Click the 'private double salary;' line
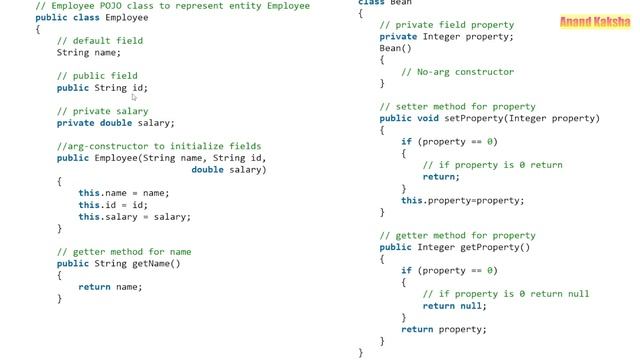640x360 pixels. 116,123
